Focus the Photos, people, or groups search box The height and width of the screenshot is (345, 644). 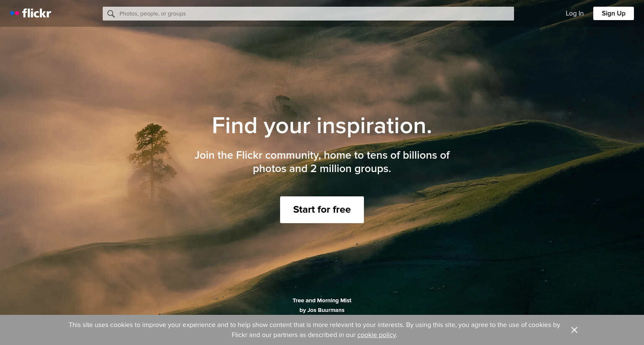tap(308, 13)
